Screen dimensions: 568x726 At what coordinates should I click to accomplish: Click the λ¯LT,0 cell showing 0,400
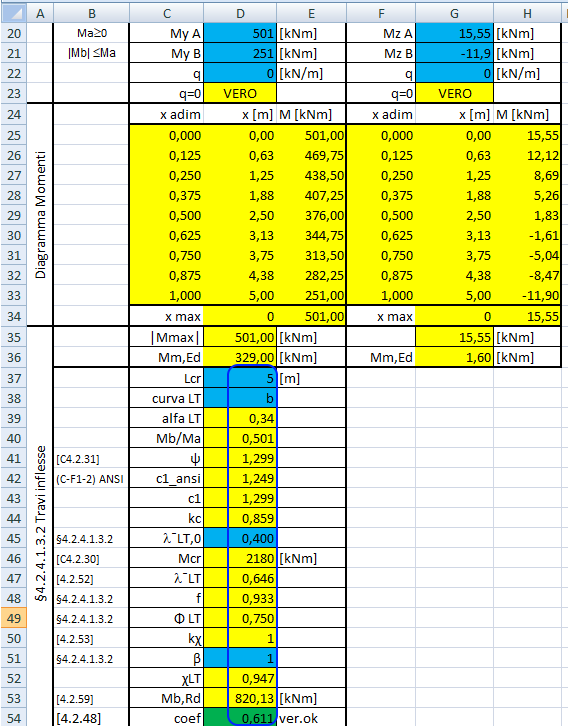(240, 538)
